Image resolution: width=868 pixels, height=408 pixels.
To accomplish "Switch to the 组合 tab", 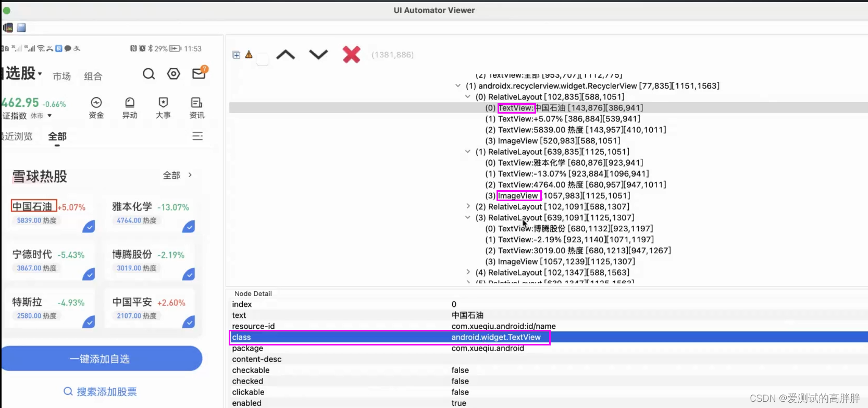I will point(93,76).
